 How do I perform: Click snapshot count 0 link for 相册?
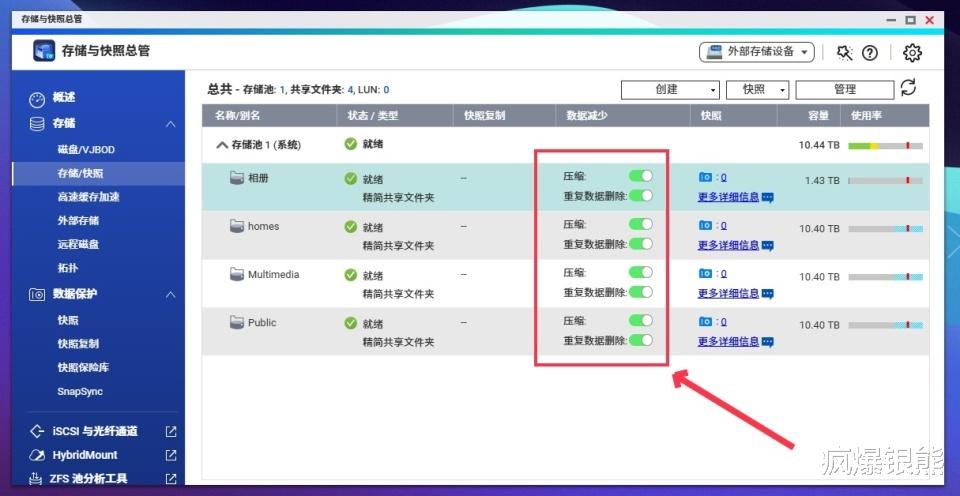pos(723,178)
